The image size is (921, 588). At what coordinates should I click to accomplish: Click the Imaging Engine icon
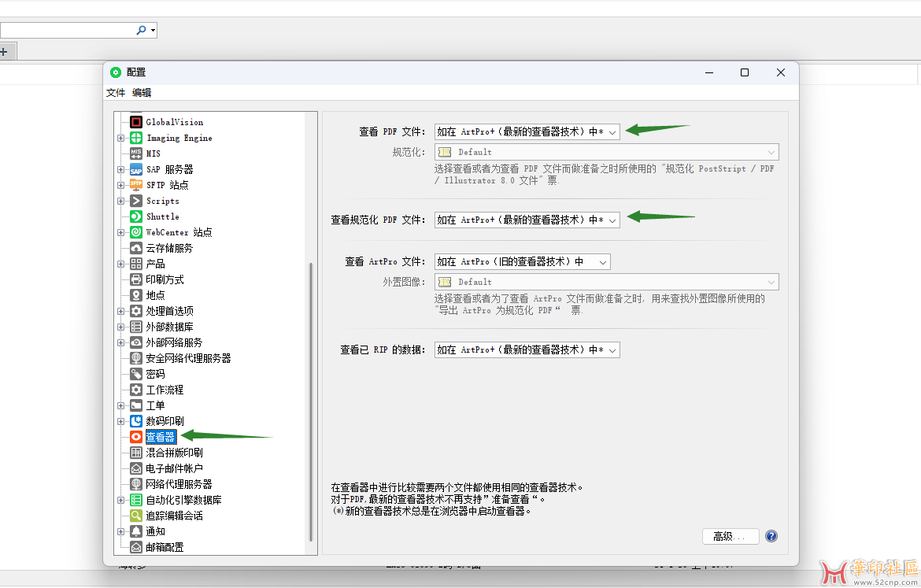pyautogui.click(x=136, y=138)
